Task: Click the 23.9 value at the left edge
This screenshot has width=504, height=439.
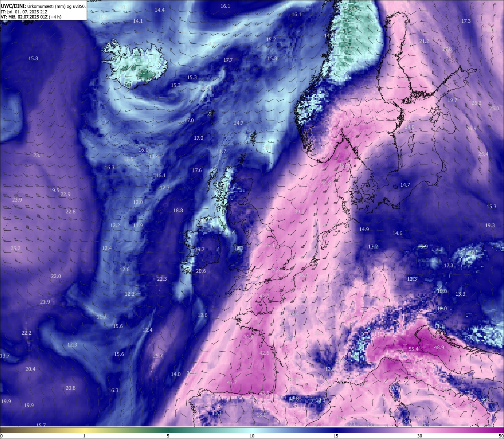Action: [17, 200]
